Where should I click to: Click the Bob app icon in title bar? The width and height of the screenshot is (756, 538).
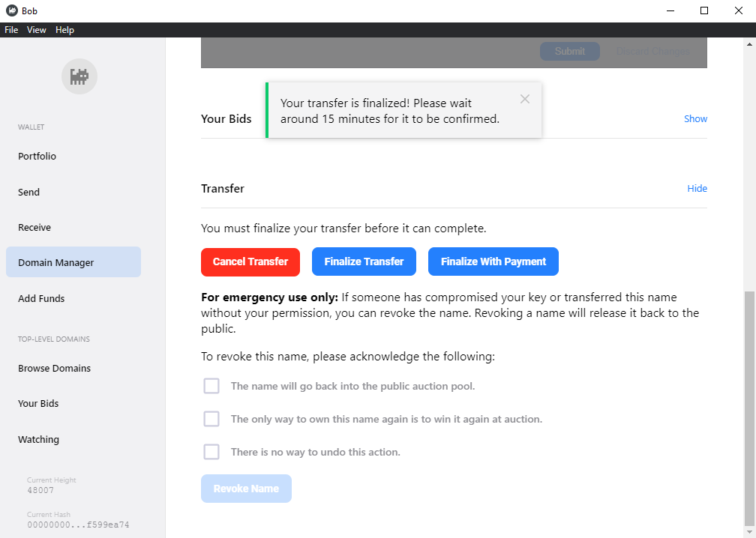(x=11, y=10)
